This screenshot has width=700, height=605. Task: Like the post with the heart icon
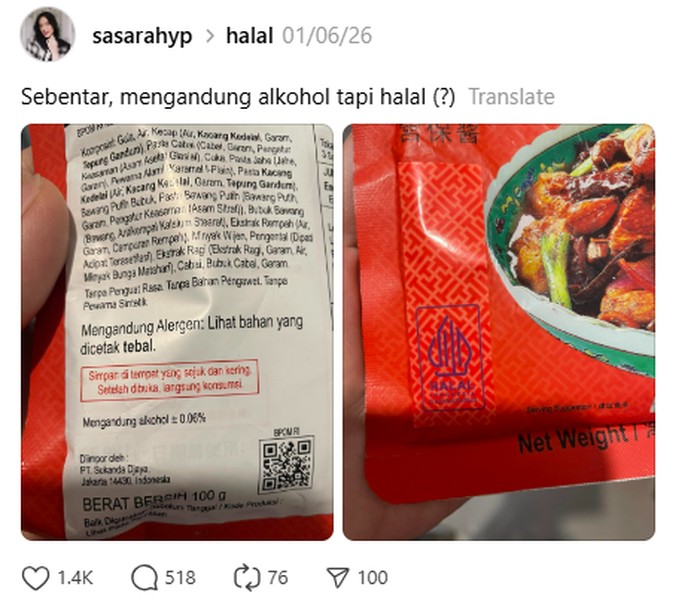35,578
